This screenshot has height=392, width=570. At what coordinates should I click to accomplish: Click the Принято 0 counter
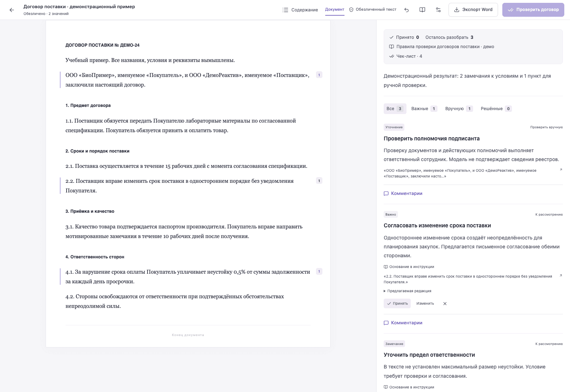tap(404, 37)
